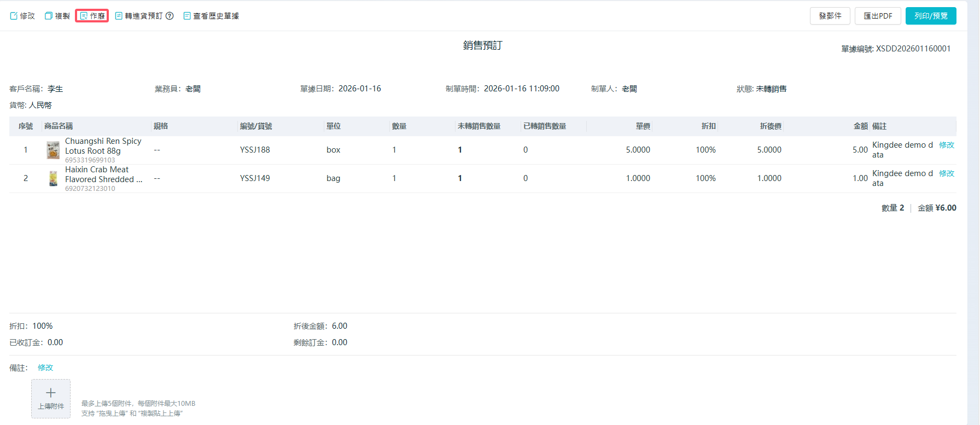Click the 未轉銷售數量 column header

tap(479, 126)
